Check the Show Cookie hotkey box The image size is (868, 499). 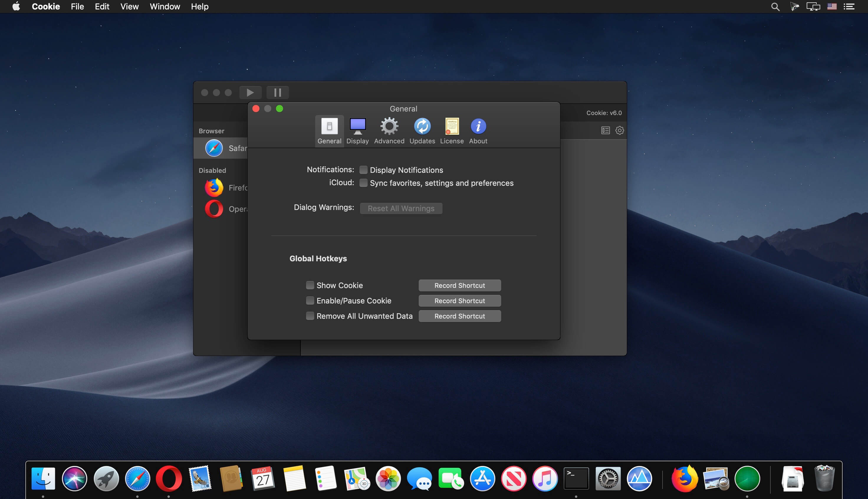310,285
